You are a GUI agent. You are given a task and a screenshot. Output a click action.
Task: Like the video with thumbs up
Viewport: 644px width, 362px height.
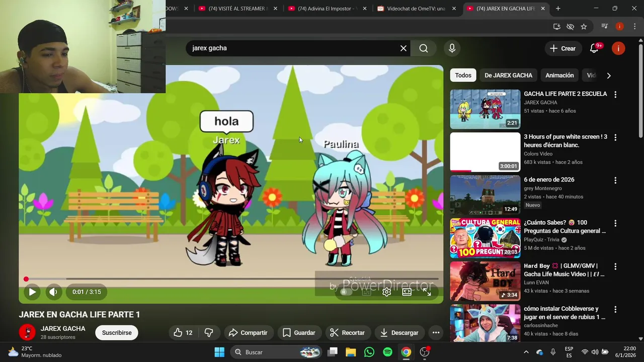(x=183, y=333)
